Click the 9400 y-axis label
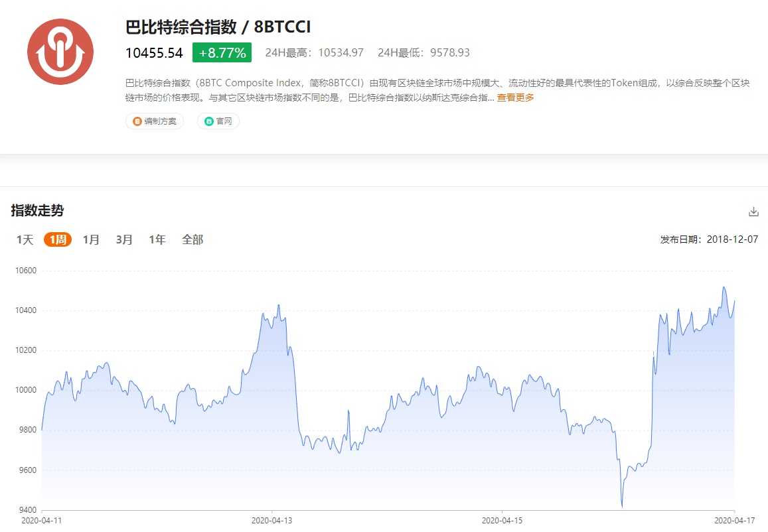Image resolution: width=768 pixels, height=532 pixels. (x=28, y=510)
